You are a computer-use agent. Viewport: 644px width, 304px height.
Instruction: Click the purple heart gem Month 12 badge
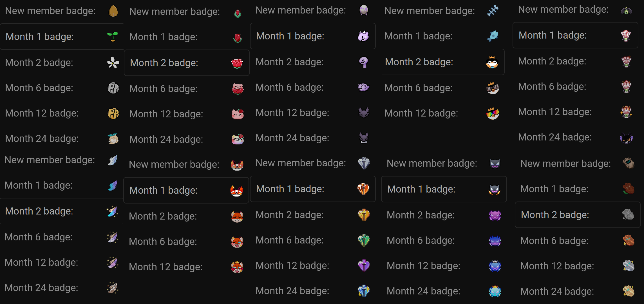tap(364, 266)
